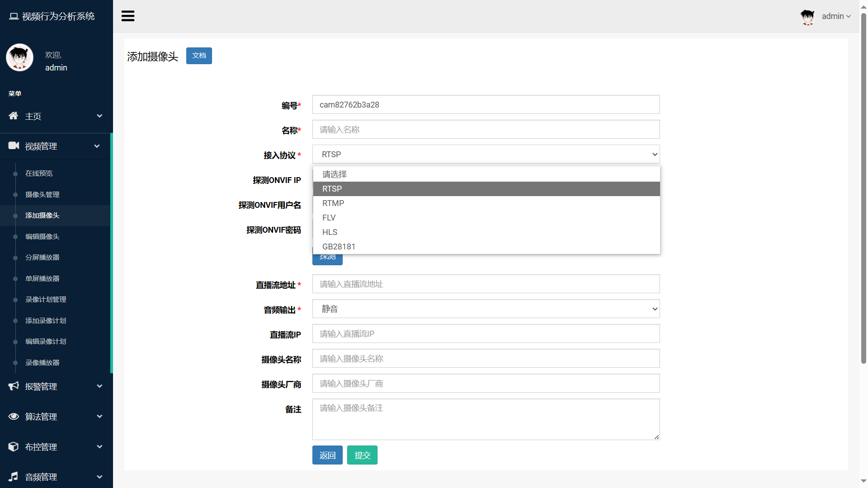Open the admin user dropdown
Viewport: 868px width, 488px height.
836,16
